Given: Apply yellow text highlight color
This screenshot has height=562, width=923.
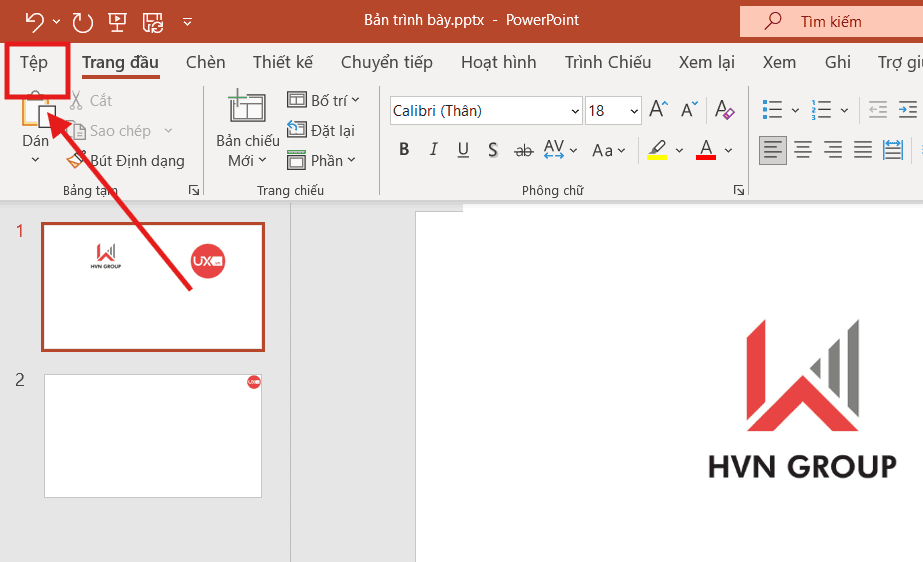Looking at the screenshot, I should 657,150.
